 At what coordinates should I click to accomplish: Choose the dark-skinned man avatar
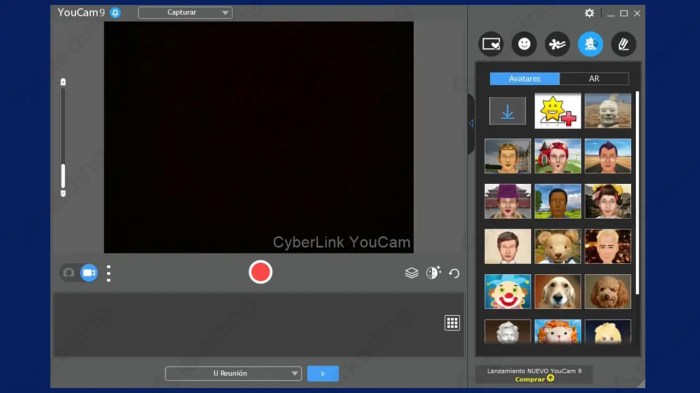[x=558, y=201]
